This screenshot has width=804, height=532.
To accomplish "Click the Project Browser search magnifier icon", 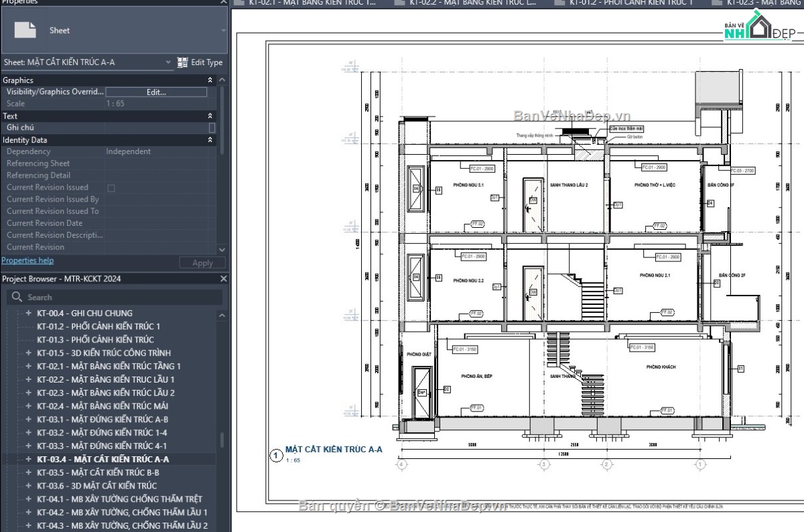I will (x=17, y=297).
